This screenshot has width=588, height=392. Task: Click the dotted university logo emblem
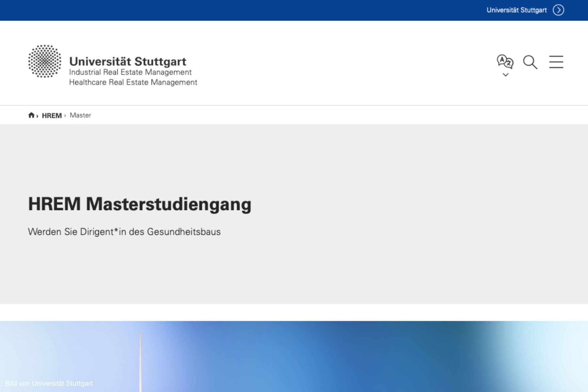[x=45, y=61]
